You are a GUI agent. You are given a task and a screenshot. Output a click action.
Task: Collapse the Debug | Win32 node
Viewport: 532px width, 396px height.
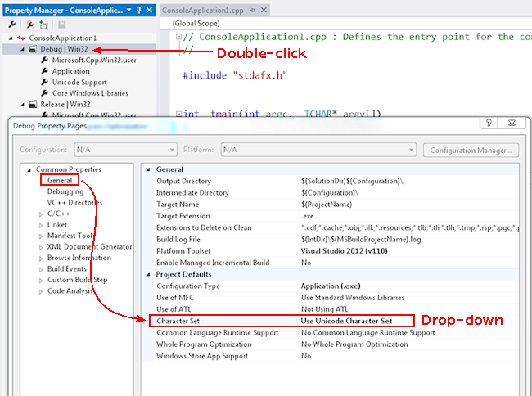[x=22, y=49]
